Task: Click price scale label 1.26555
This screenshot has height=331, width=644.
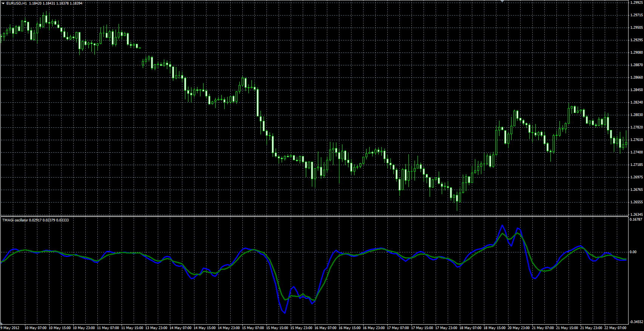Action: click(x=636, y=202)
